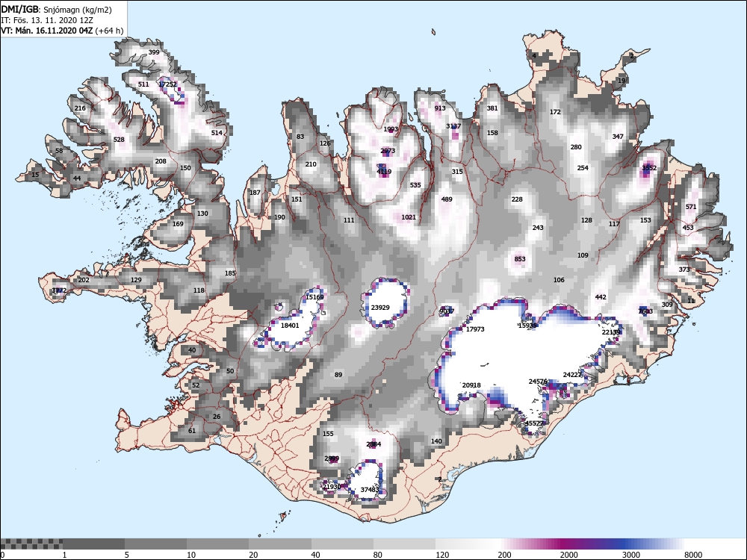
Task: Click the snow value 17252
Action: point(167,84)
